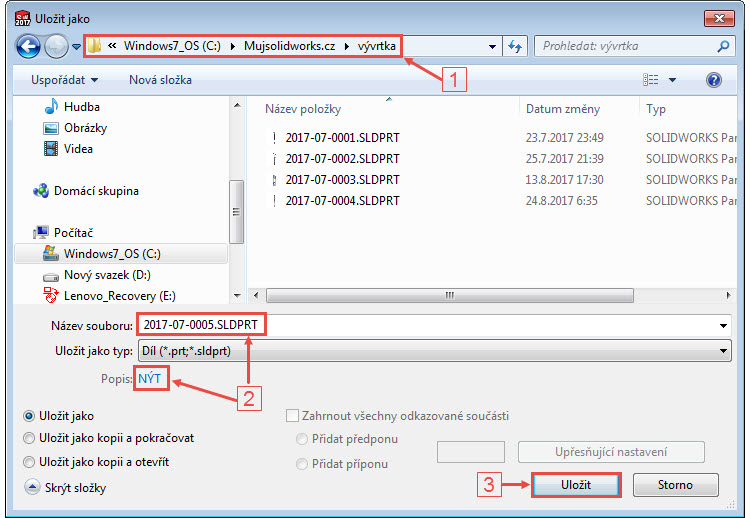750x518 pixels.
Task: Click the change view icon
Action: [650, 80]
